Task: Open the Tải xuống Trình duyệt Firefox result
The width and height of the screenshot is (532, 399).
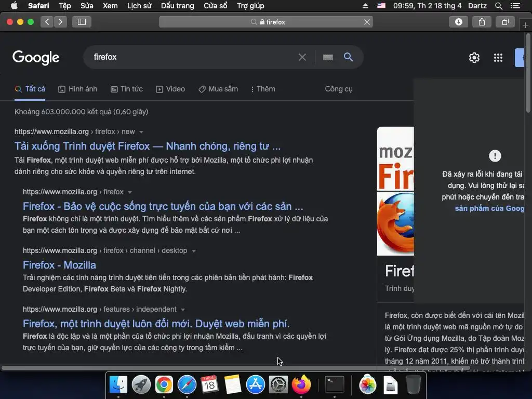Action: tap(148, 146)
